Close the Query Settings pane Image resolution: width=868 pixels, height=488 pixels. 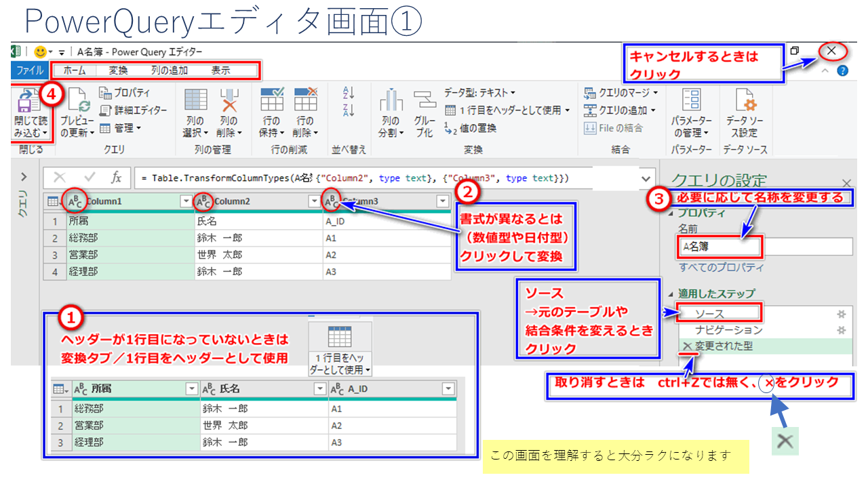pyautogui.click(x=846, y=183)
